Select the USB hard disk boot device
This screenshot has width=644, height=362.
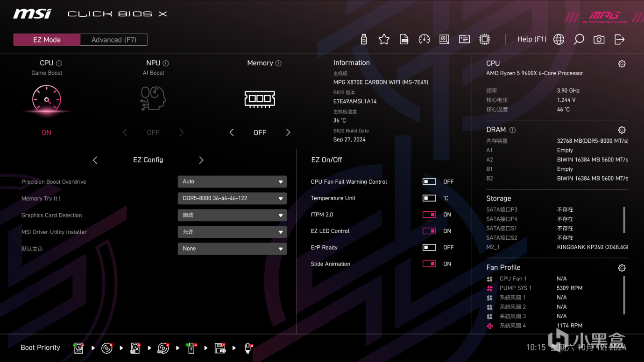pyautogui.click(x=135, y=348)
